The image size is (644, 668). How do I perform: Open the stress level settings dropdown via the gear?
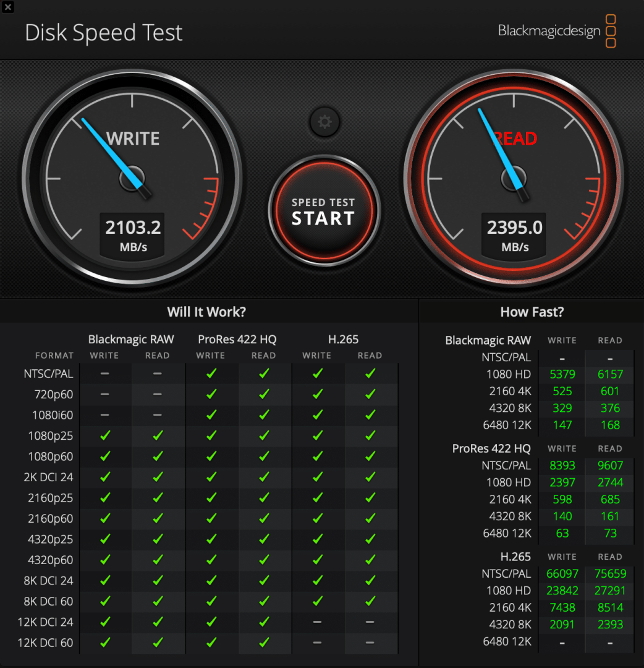(x=324, y=122)
